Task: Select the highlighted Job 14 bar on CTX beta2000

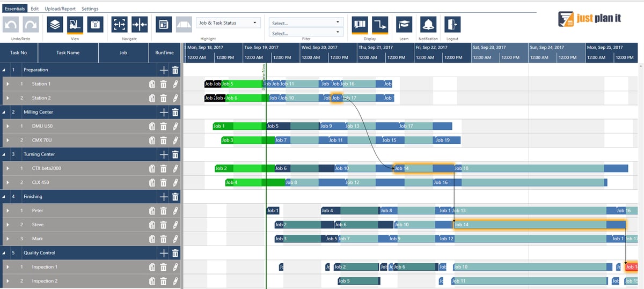Action: click(x=424, y=168)
